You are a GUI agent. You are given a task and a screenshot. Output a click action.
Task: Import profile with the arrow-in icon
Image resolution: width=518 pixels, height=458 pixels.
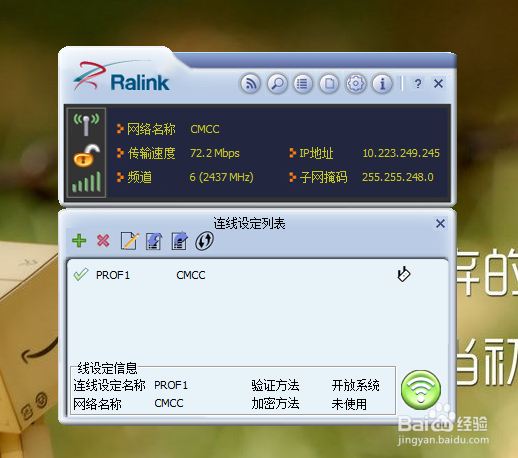coord(154,241)
